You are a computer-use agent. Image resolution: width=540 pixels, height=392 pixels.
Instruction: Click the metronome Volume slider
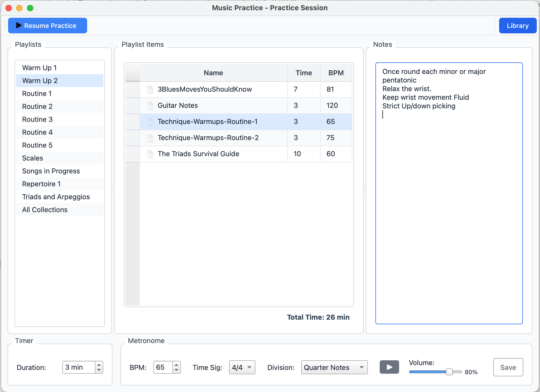(435, 372)
